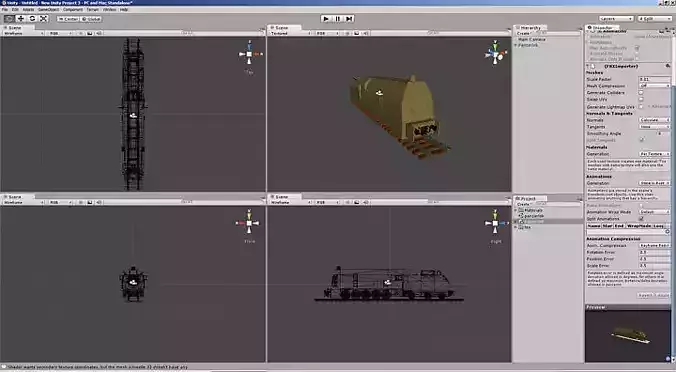Open the Terrain menu

93,9
